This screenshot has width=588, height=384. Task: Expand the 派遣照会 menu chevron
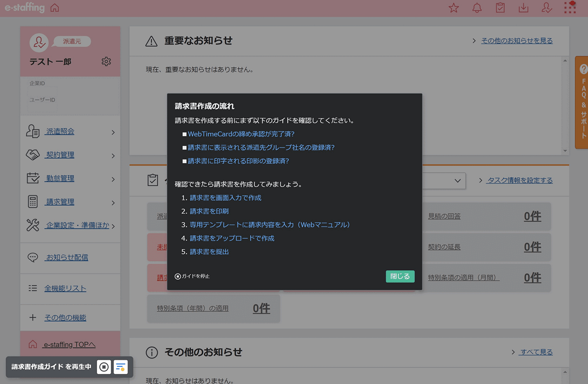113,132
